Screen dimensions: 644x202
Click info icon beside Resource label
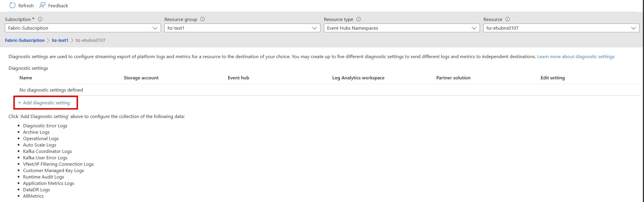(507, 19)
